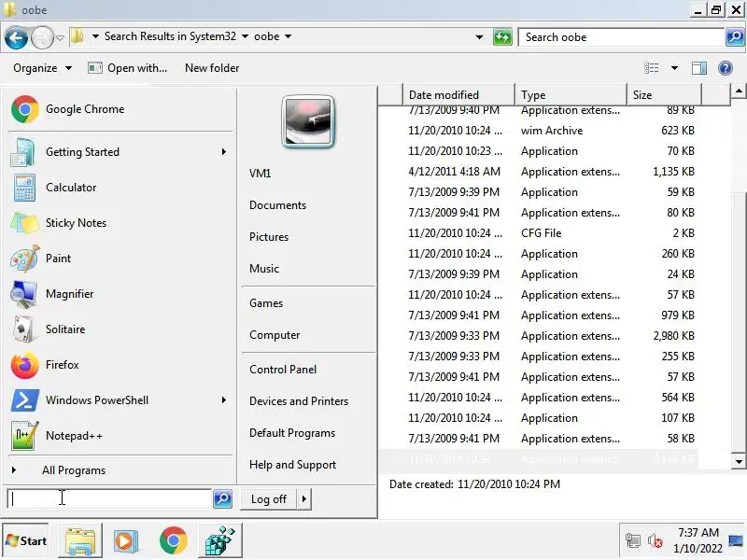
Task: Click Start menu search input field
Action: pyautogui.click(x=109, y=498)
